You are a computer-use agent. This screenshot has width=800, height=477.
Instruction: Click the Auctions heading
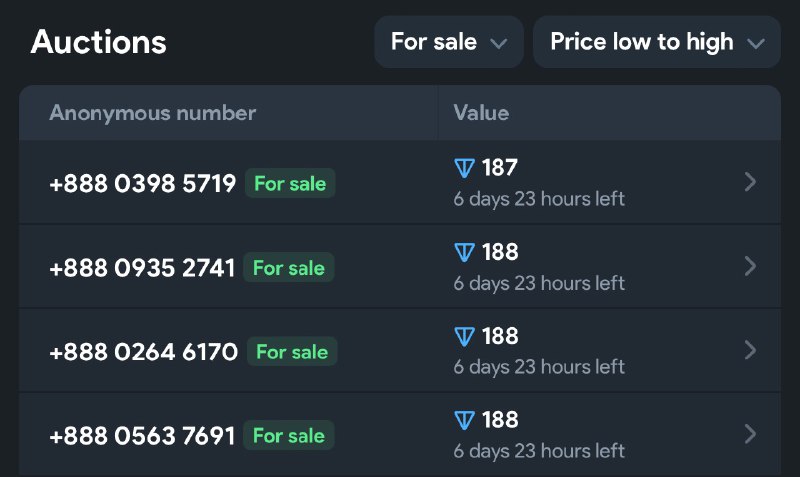click(98, 42)
